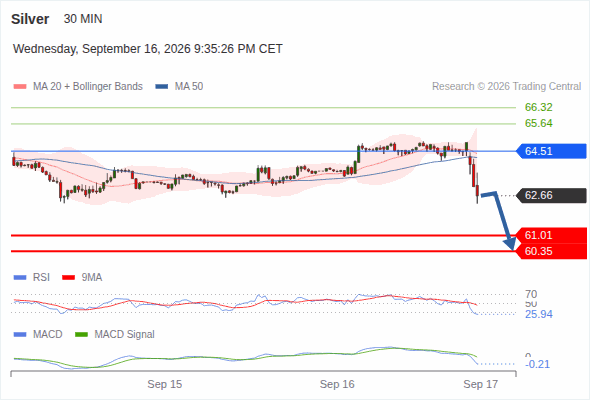590x400 pixels.
Task: Click the MA 50 blue legend swatch
Action: click(x=162, y=87)
